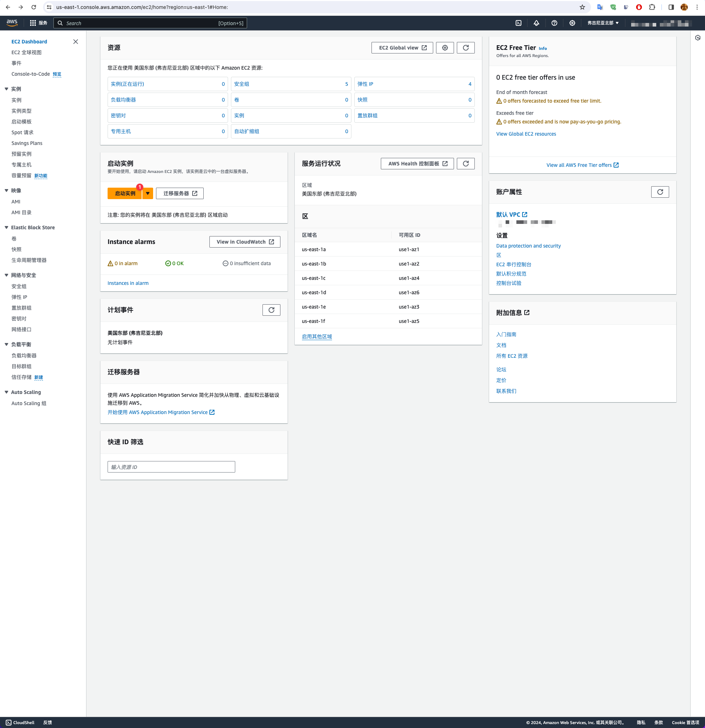Open Spot 请求 in sidebar
705x728 pixels.
click(x=22, y=133)
